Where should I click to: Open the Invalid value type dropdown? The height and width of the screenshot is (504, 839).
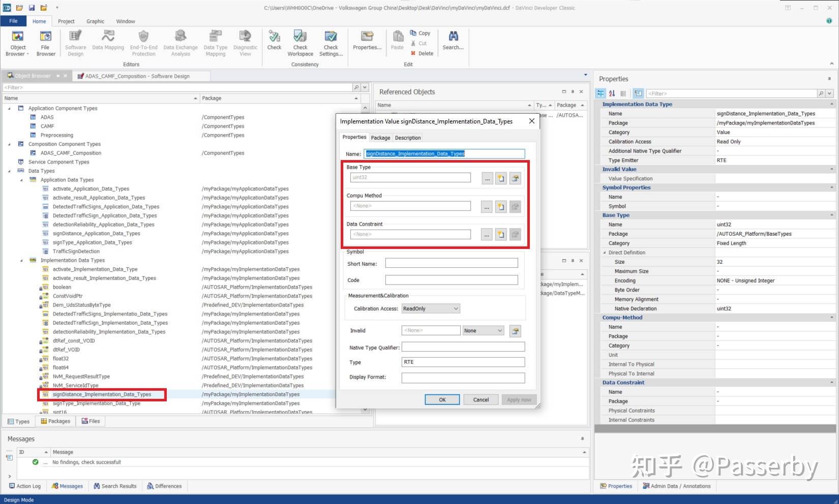point(483,331)
